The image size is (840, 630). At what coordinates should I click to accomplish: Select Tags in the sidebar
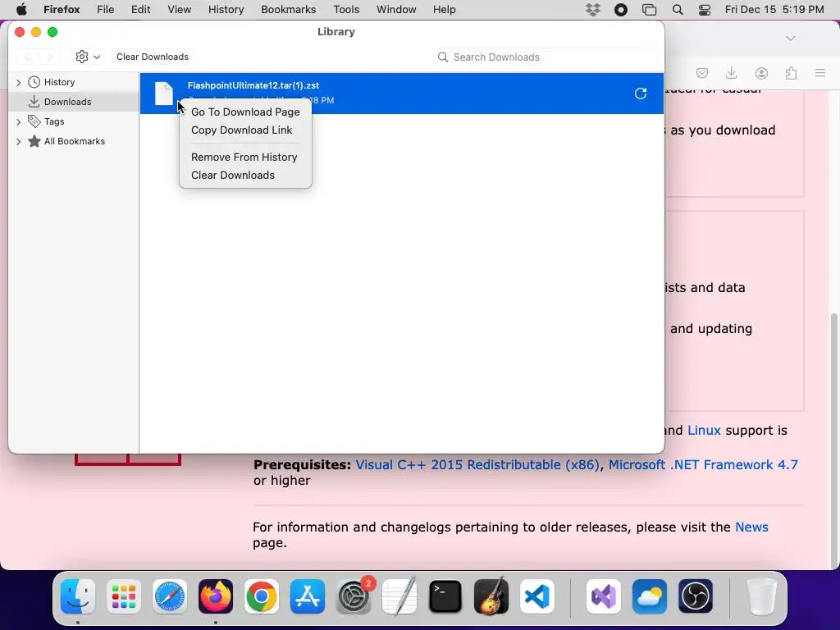[54, 121]
